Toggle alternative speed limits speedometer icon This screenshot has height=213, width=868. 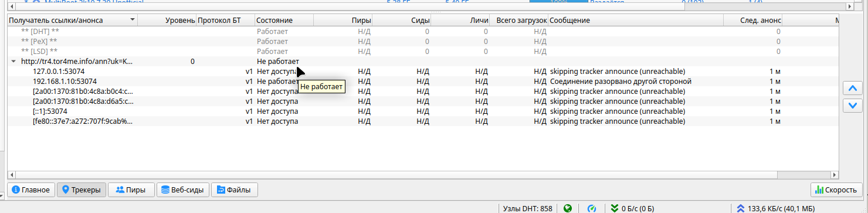592,208
